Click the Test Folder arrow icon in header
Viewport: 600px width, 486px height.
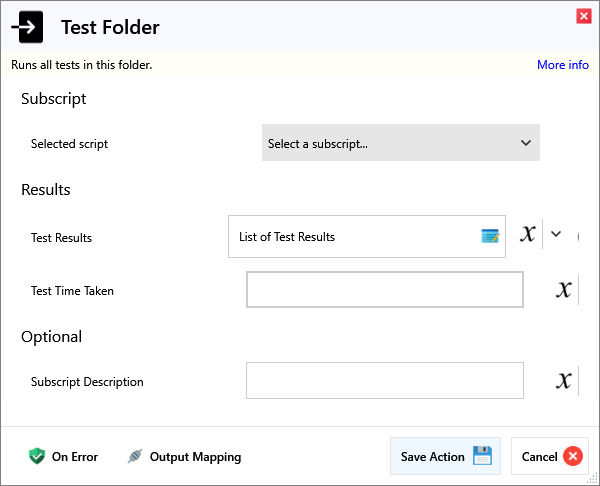tap(33, 28)
